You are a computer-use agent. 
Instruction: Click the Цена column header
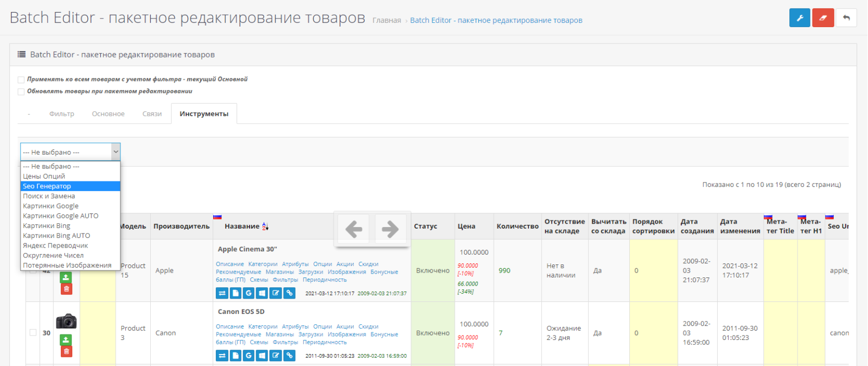tap(467, 226)
